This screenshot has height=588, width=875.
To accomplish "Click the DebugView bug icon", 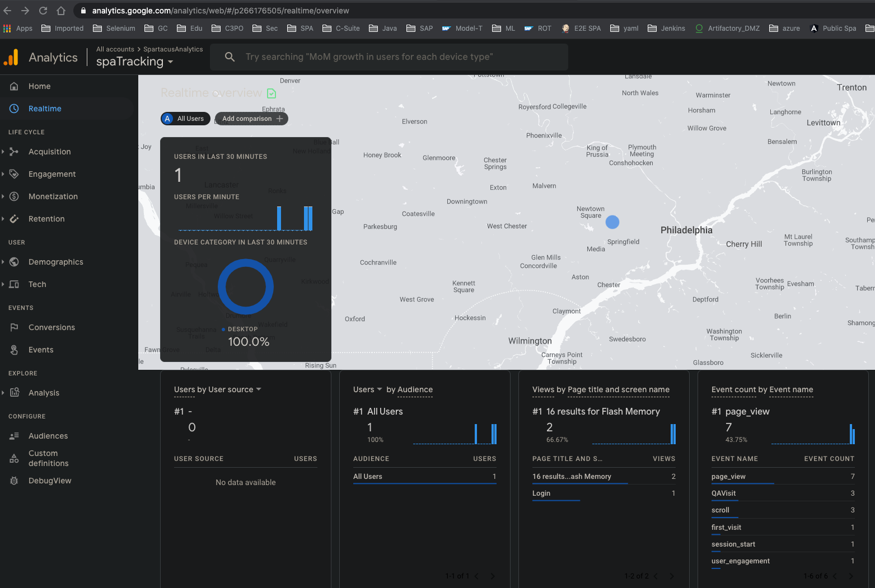I will pos(15,481).
